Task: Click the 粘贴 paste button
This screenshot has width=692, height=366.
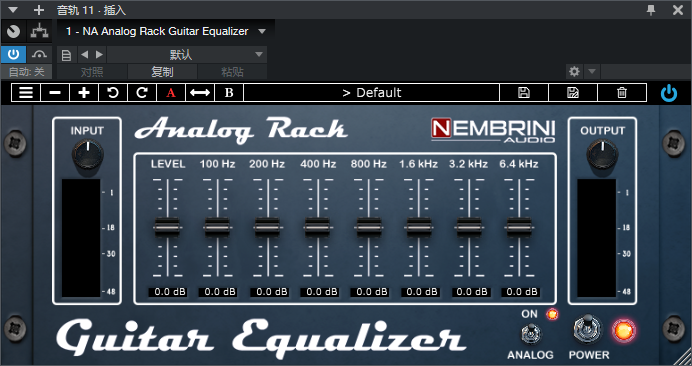Action: coord(232,72)
